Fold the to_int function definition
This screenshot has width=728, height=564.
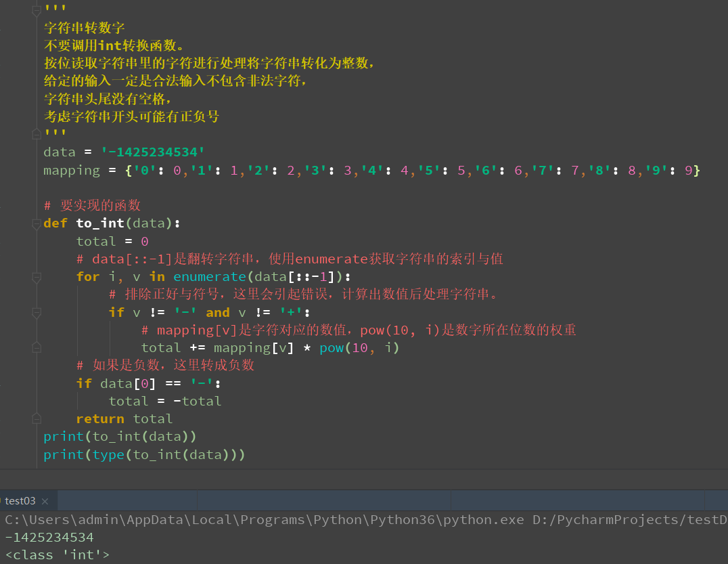pyautogui.click(x=37, y=224)
